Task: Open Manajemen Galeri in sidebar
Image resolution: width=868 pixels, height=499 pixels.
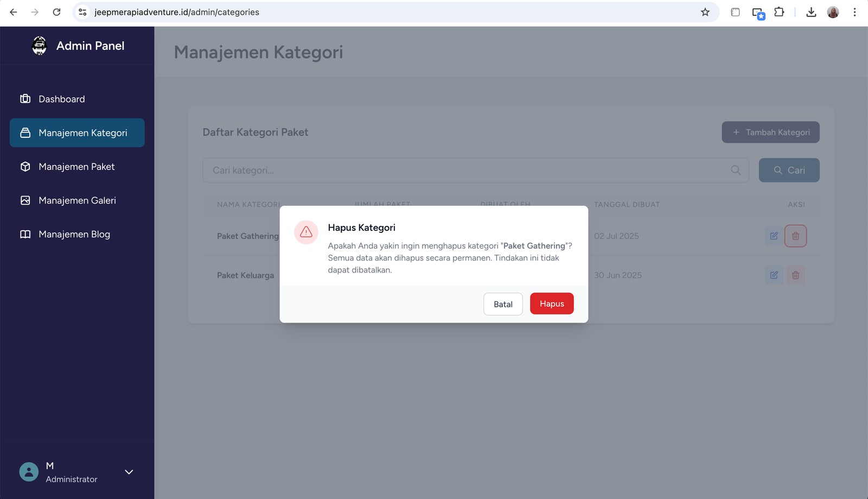Action: (x=77, y=201)
